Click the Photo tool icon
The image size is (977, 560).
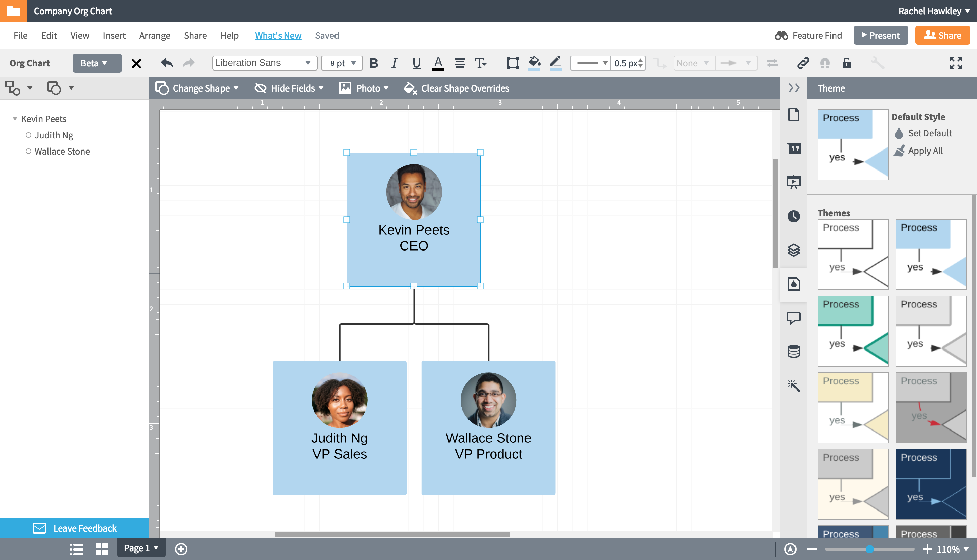344,88
